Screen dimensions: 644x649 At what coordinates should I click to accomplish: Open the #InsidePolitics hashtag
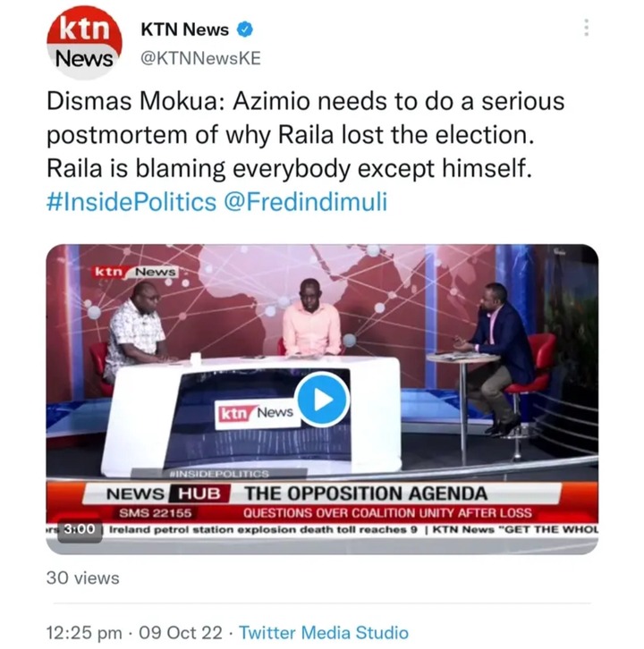[131, 202]
